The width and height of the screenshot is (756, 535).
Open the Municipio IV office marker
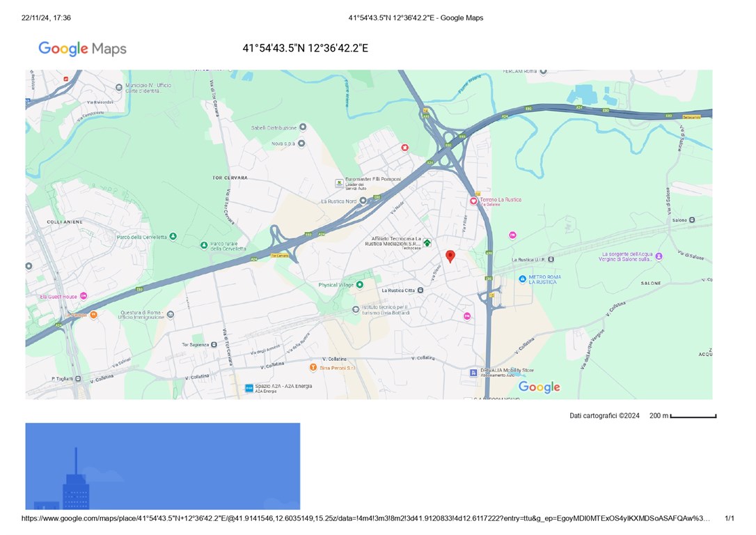(x=119, y=86)
